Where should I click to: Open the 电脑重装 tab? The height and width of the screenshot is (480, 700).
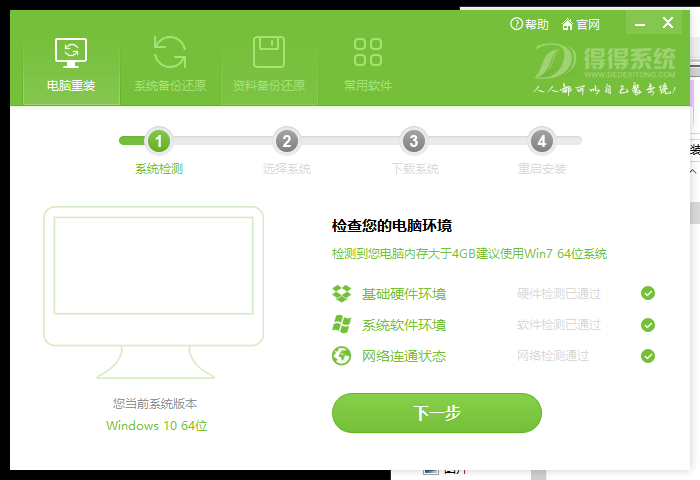(x=71, y=68)
